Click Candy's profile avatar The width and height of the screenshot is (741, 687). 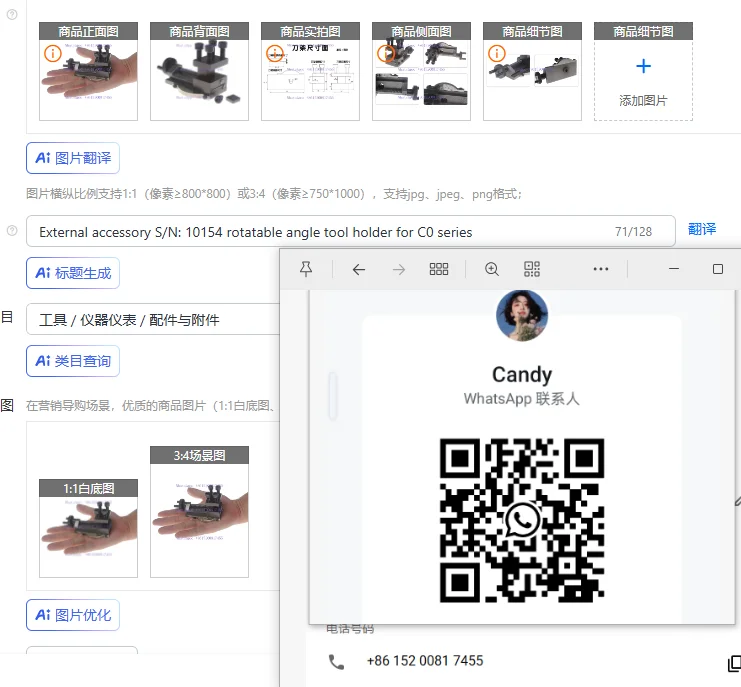point(522,315)
